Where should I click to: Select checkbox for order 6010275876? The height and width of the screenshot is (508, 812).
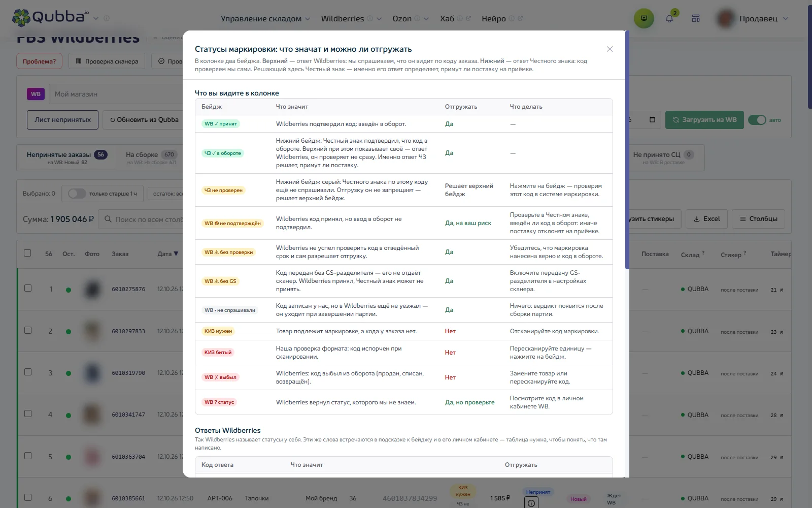28,288
